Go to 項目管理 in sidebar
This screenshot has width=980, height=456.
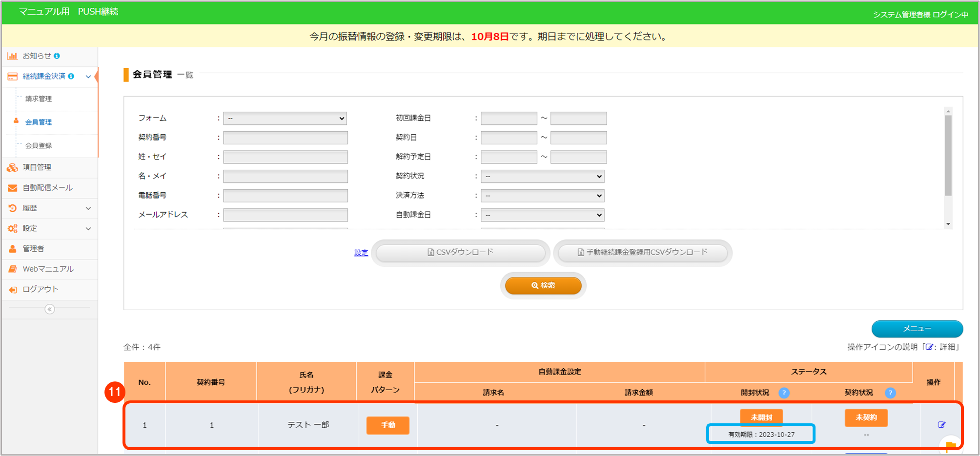[x=37, y=167]
